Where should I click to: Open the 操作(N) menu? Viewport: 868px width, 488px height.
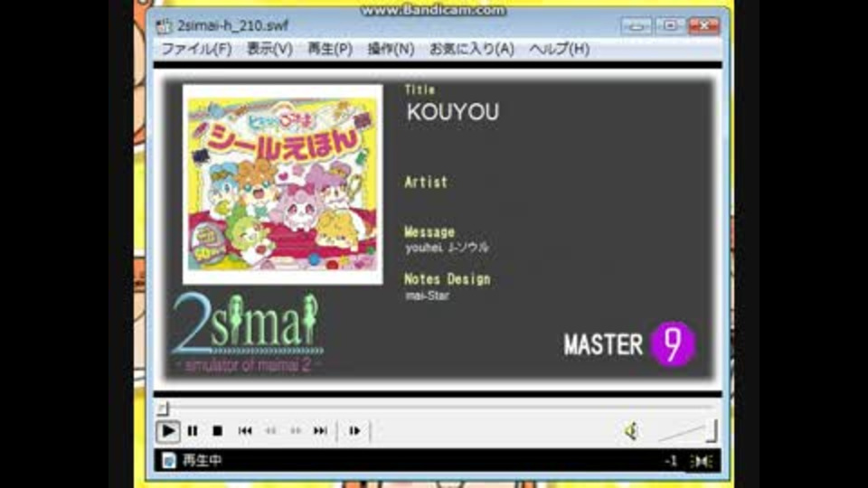point(391,49)
